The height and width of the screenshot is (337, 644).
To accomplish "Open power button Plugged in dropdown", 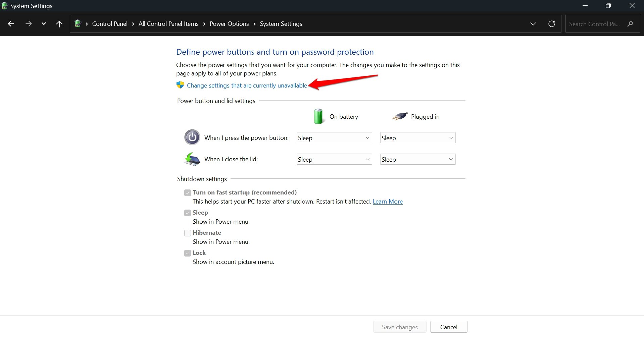I will pyautogui.click(x=418, y=138).
